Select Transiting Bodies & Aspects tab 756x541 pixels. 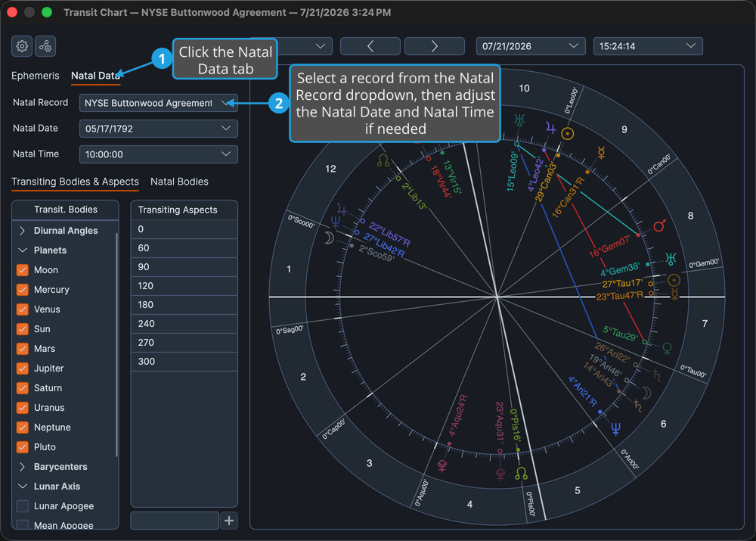(x=75, y=182)
